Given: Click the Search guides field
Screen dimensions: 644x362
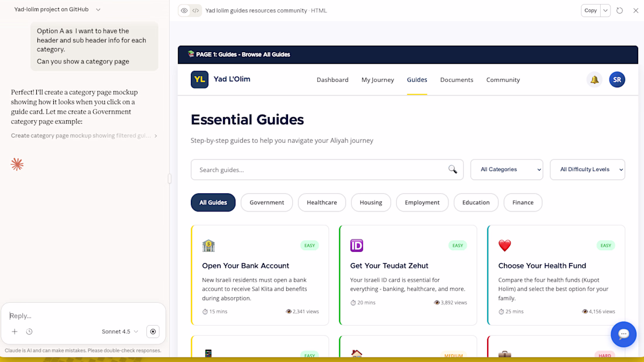Looking at the screenshot, I should click(x=327, y=170).
